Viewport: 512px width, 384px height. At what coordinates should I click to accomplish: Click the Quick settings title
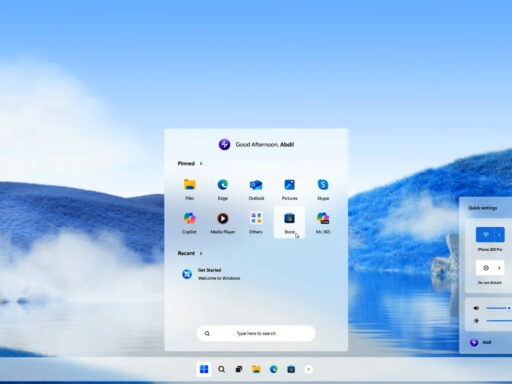[x=482, y=208]
